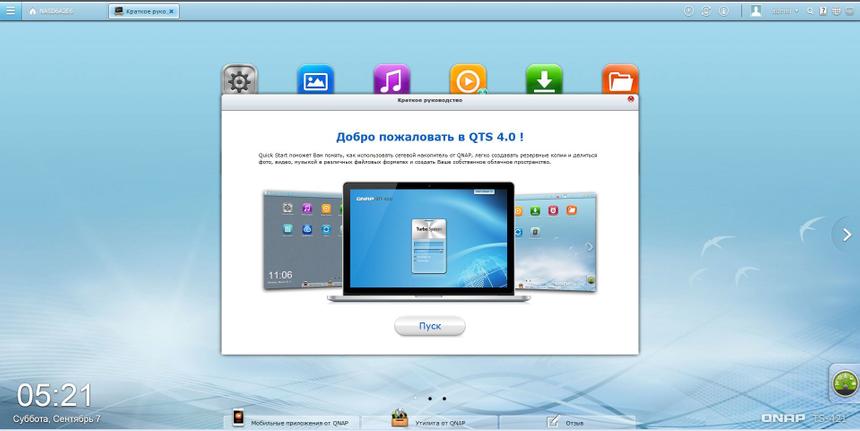Open the desktop grid view icon
Image resolution: width=860 pixels, height=431 pixels.
click(x=836, y=11)
